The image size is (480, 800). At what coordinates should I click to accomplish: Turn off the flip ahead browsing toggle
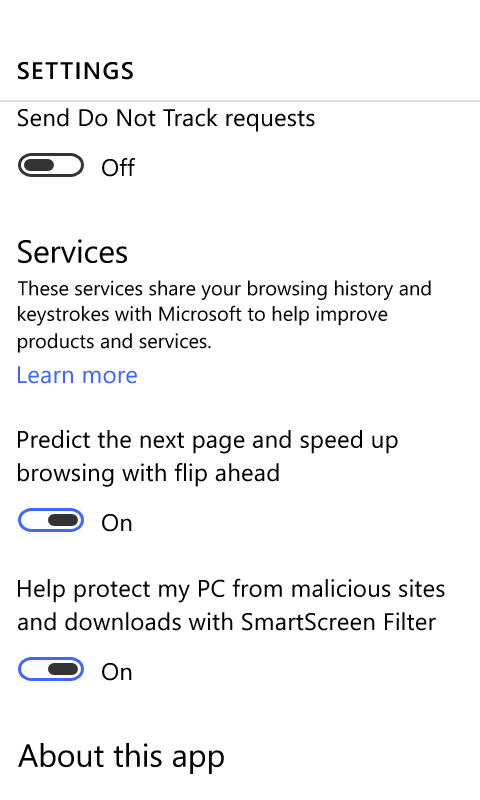50,520
